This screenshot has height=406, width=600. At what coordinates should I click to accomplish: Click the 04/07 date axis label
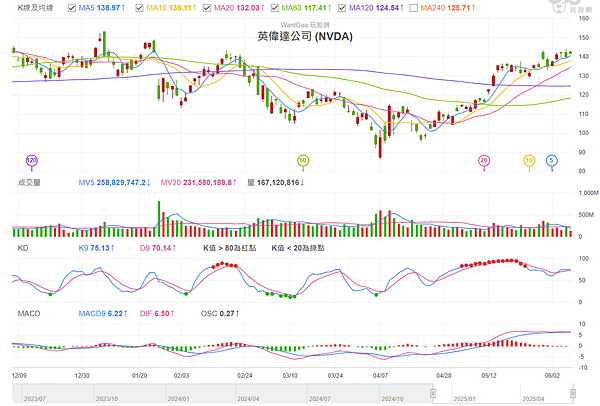(x=380, y=375)
